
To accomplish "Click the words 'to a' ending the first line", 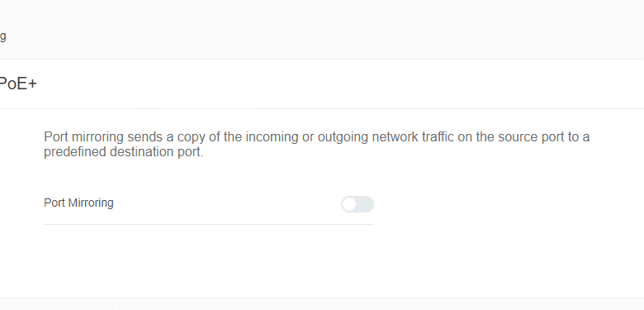I will (579, 137).
